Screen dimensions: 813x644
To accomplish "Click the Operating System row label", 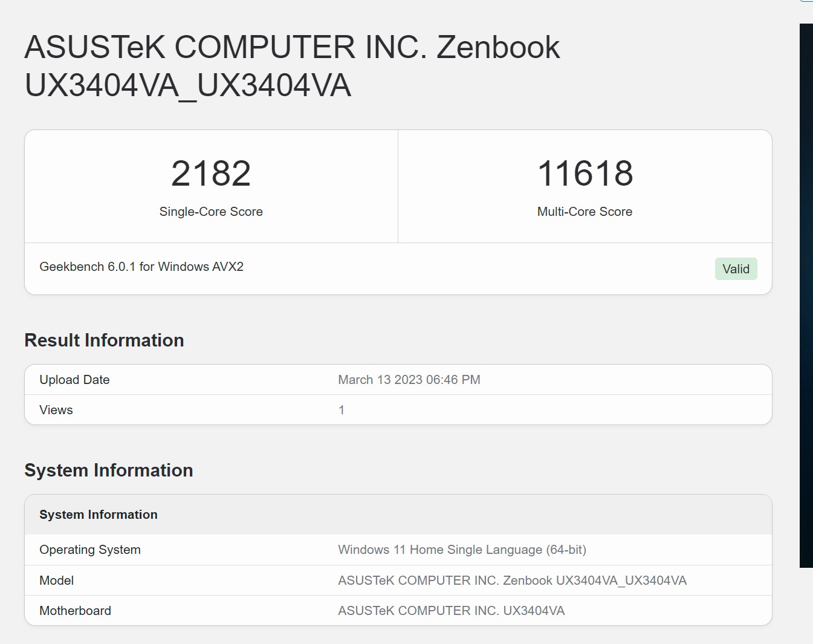I will 90,550.
